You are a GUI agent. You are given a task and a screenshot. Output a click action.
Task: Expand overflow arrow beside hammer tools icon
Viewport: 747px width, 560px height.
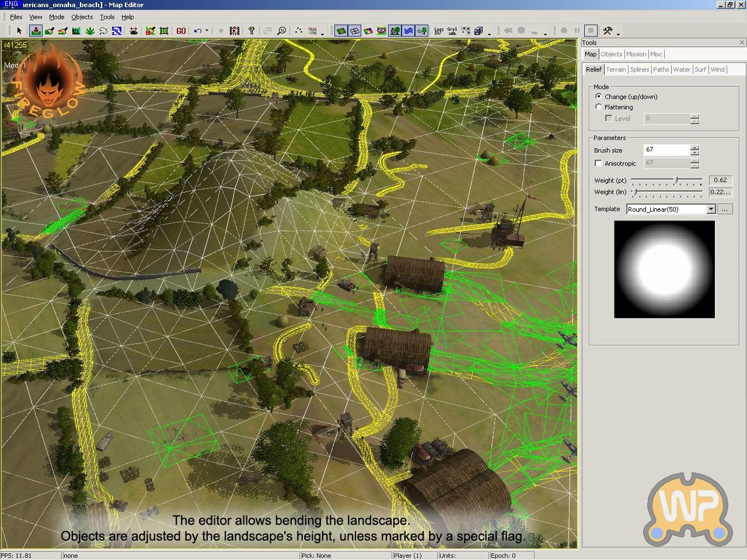[x=618, y=33]
